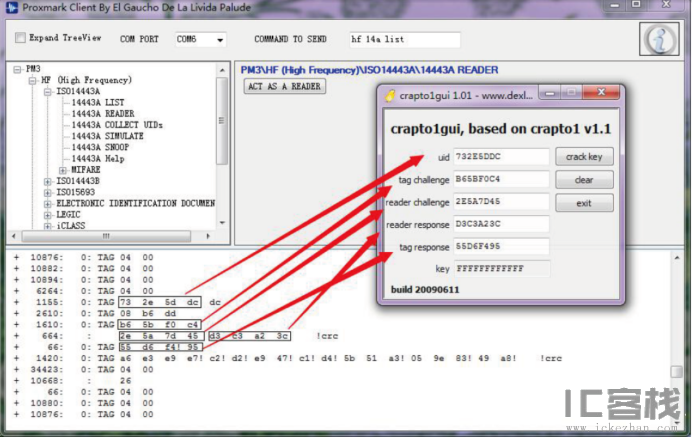Click tree view vertical scrollbar down arrow
Image resolution: width=693 pixels, height=437 pixels.
pyautogui.click(x=222, y=223)
